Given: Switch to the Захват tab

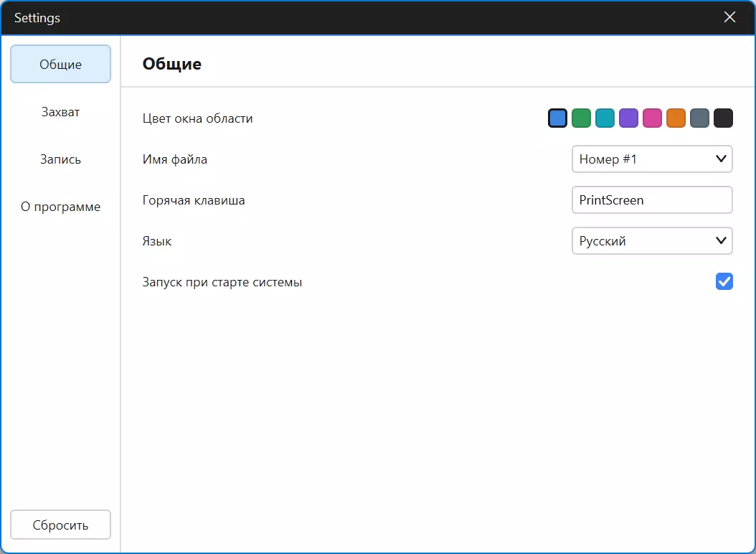Looking at the screenshot, I should click(60, 112).
